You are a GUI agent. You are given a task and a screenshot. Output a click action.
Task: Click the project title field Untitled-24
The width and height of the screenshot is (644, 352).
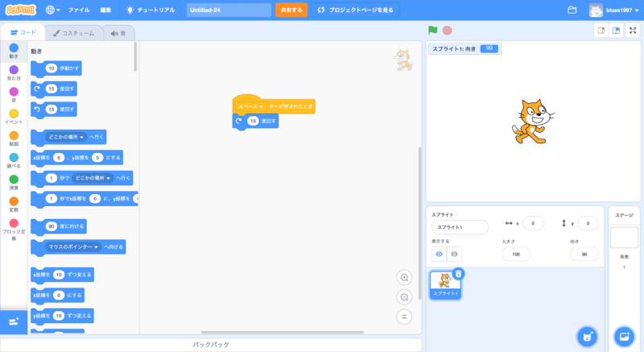click(229, 10)
